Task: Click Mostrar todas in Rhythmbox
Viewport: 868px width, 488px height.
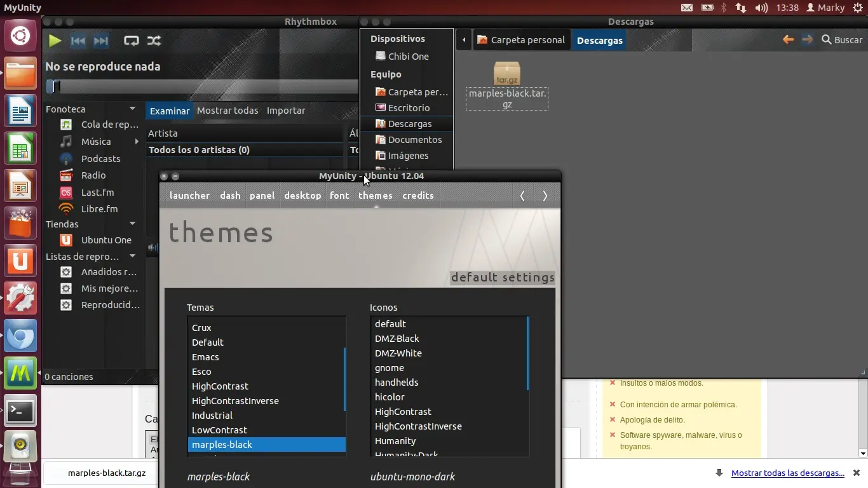Action: [227, 111]
